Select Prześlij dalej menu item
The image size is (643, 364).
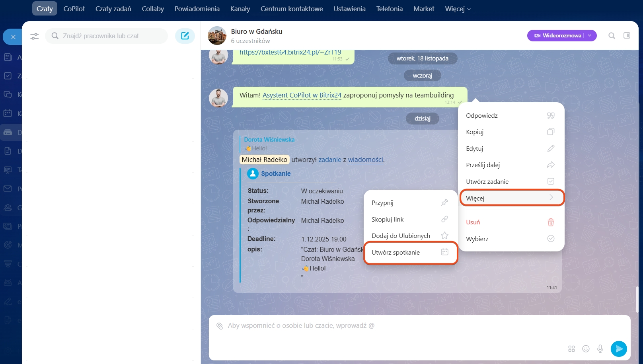coord(511,165)
